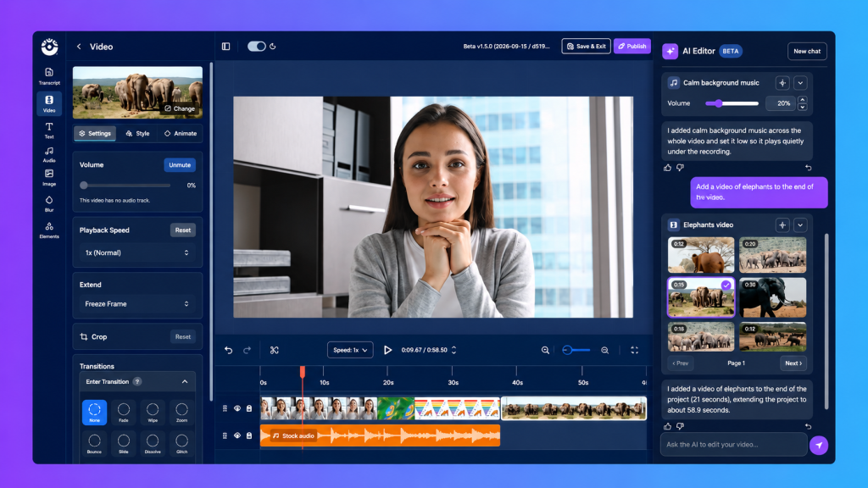Click the AI Editor sparkle icon

pos(670,51)
